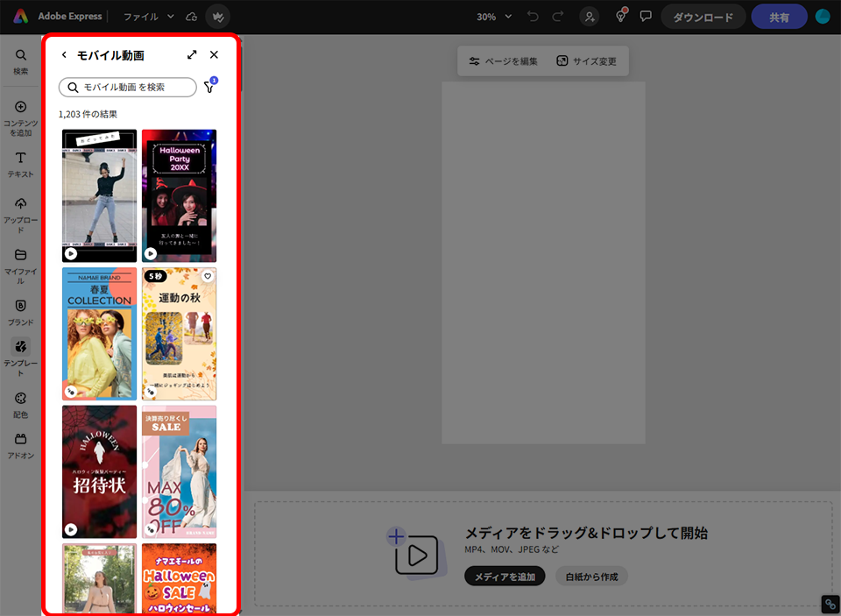
Task: Select the Halloween Party 20XX template thumbnail
Action: tap(179, 195)
